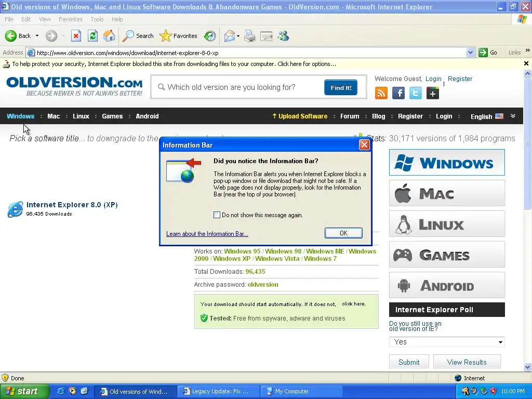
Task: Select the Android navigation tab
Action: 147,116
